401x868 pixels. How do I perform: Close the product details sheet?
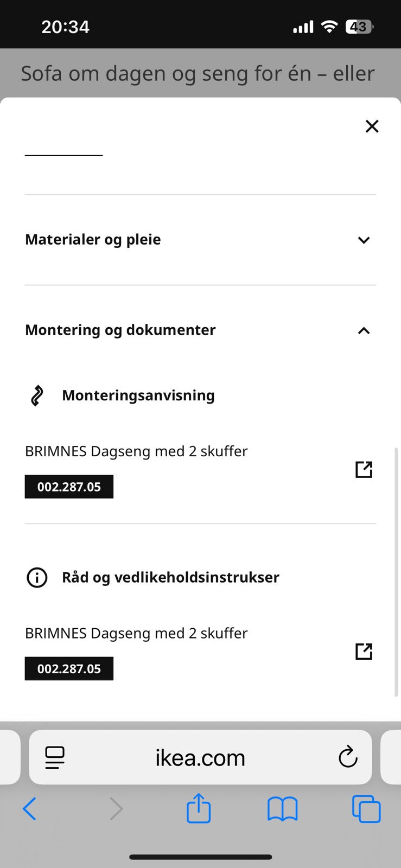coord(372,126)
